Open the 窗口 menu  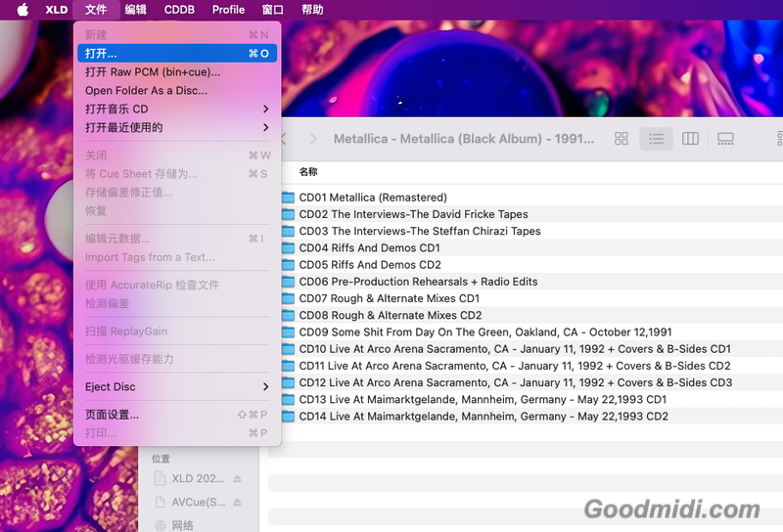(x=273, y=10)
